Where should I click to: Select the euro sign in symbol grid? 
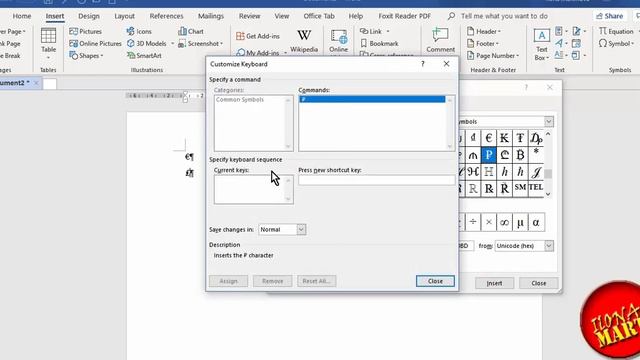pyautogui.click(x=489, y=138)
